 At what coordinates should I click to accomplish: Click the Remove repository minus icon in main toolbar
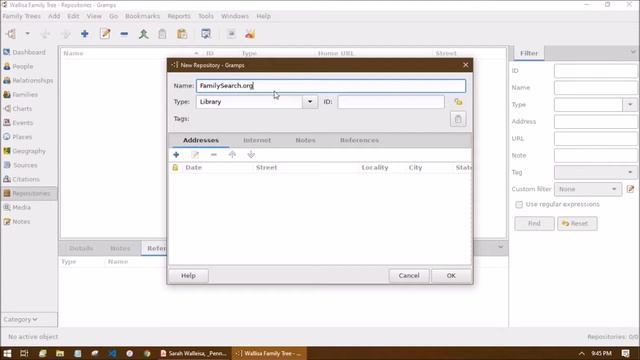pyautogui.click(x=124, y=34)
